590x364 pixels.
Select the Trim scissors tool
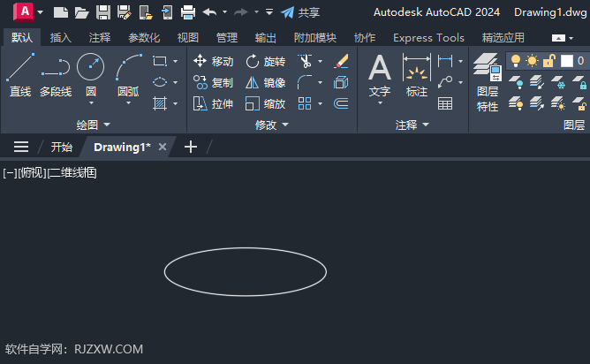305,61
